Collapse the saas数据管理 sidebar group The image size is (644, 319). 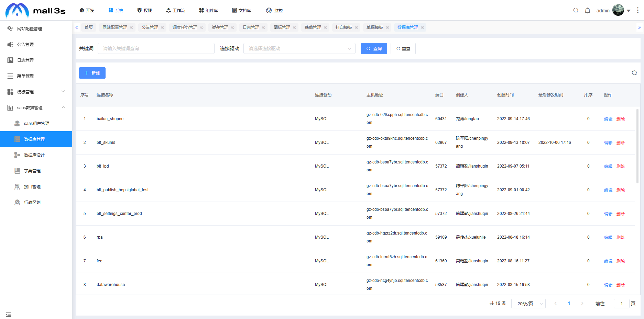pos(36,107)
